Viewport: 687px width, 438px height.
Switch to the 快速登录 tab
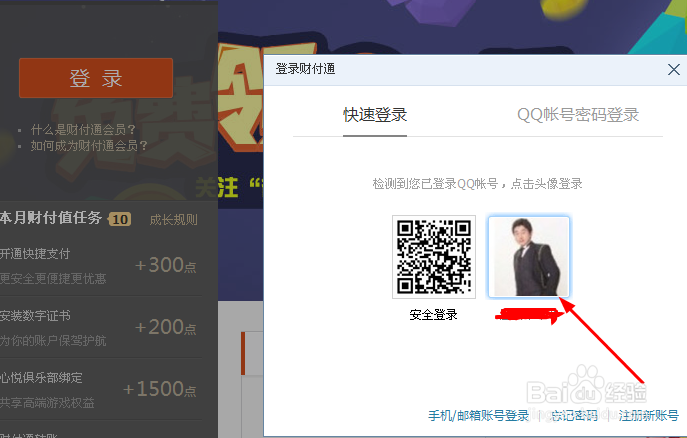tap(375, 115)
